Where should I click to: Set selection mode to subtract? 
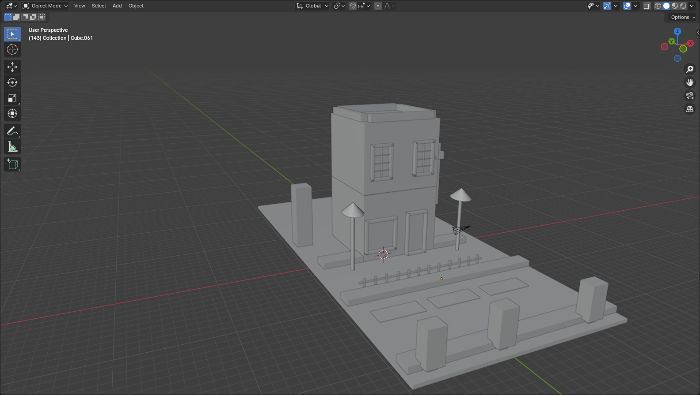25,17
